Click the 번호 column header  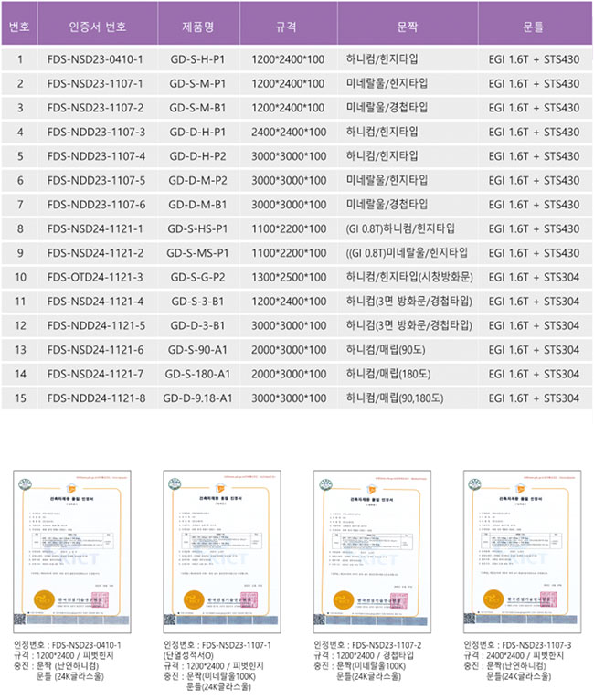(19, 27)
